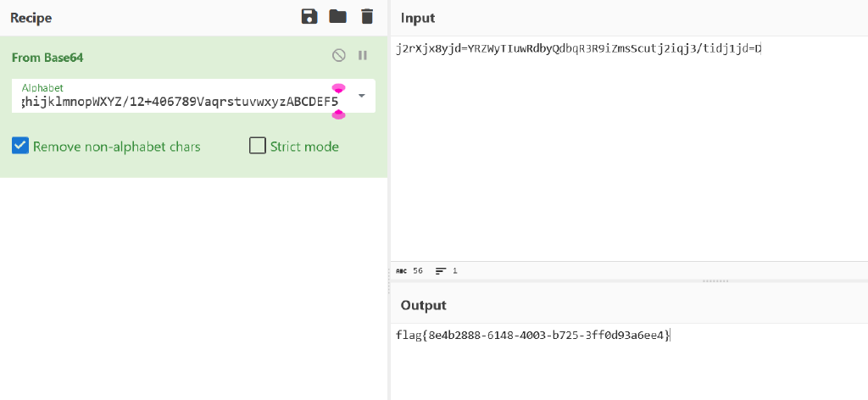Expand the Alphabet dropdown arrow

pos(362,96)
